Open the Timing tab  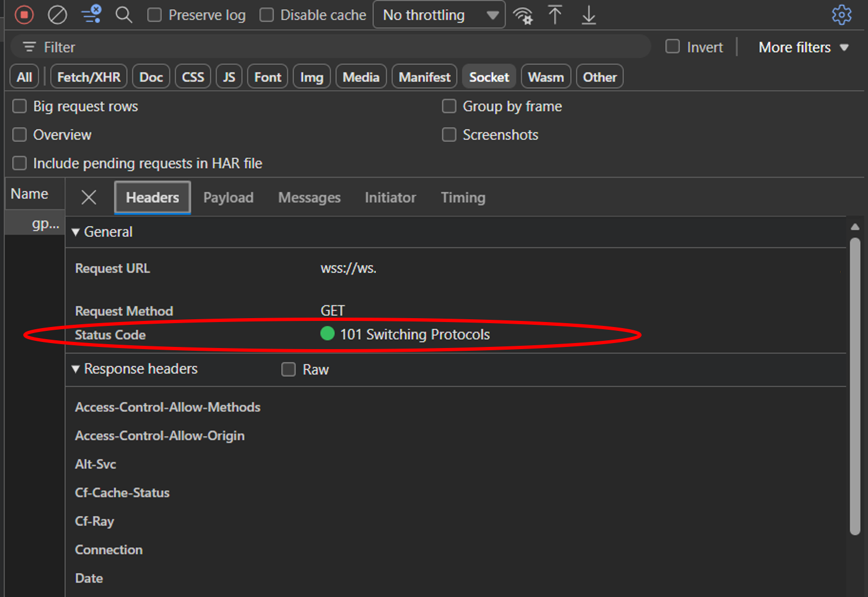[x=463, y=198]
